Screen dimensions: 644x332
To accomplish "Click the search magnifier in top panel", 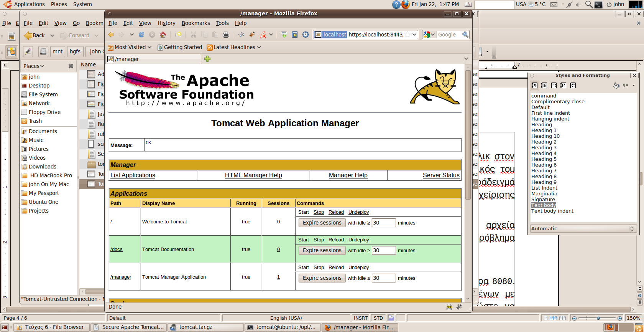I will [589, 5].
